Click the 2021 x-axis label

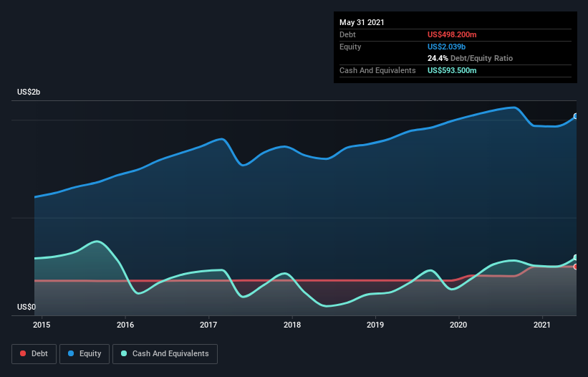click(x=542, y=325)
